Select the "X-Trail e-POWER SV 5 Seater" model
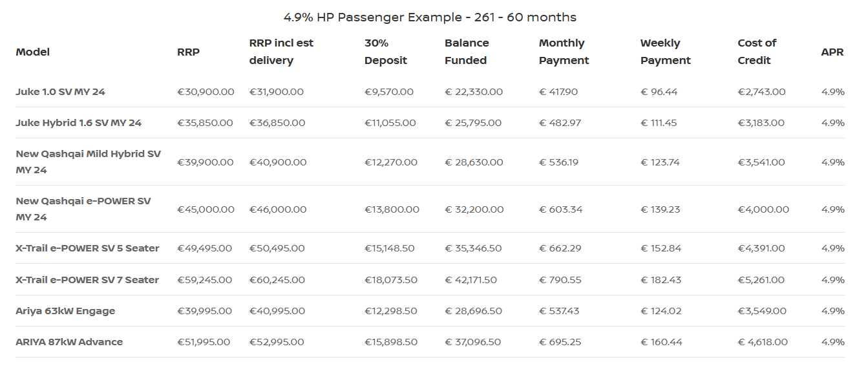The height and width of the screenshot is (373, 868). pyautogui.click(x=87, y=248)
